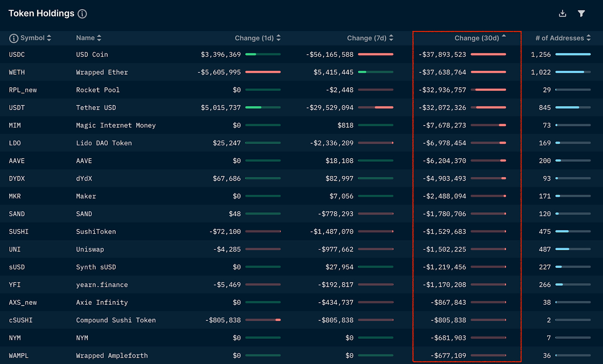Select the DYDX symbol cell
The image size is (603, 364).
pos(17,178)
